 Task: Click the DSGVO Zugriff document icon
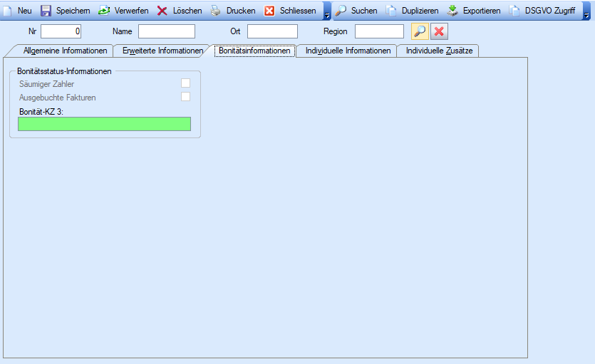pos(514,11)
